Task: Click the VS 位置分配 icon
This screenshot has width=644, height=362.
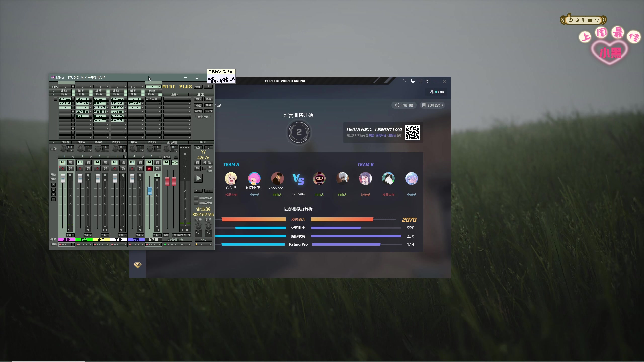Action: pyautogui.click(x=298, y=179)
